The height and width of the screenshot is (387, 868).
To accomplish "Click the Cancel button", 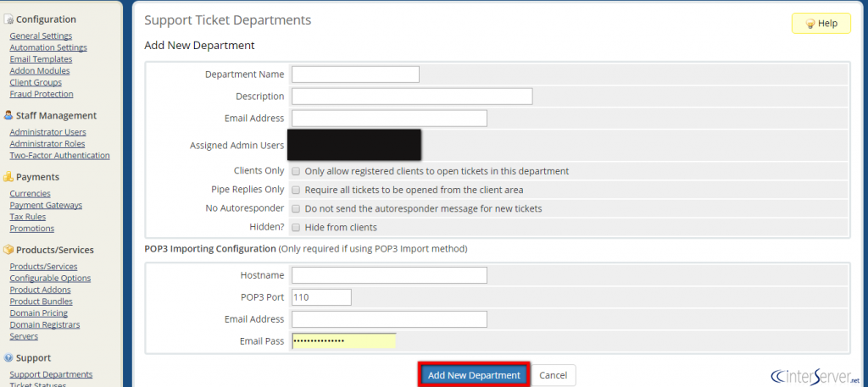I will click(x=553, y=375).
